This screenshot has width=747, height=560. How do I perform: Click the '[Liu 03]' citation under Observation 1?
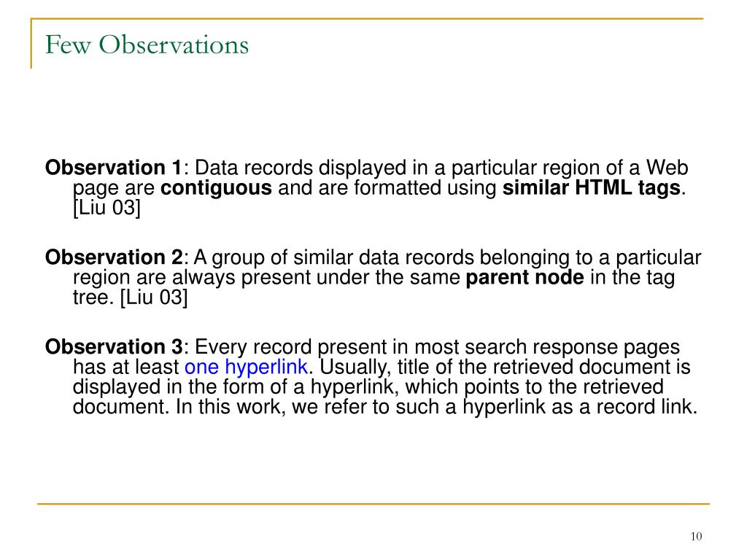[x=107, y=208]
